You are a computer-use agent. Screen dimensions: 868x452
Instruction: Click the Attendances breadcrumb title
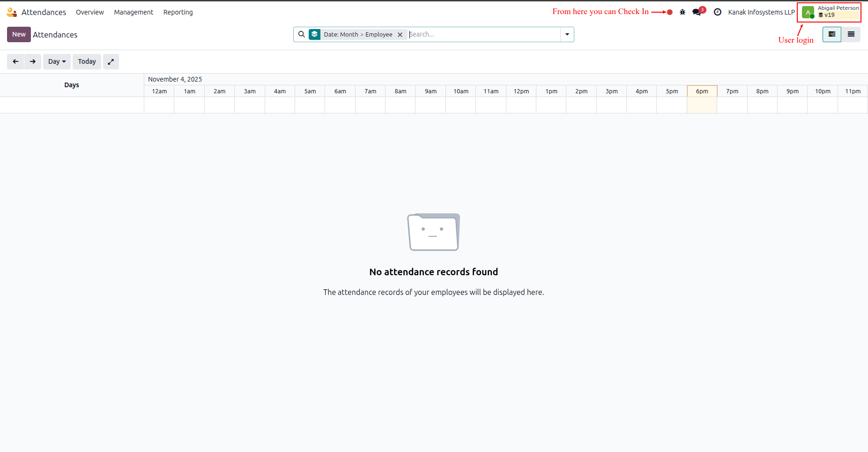[x=55, y=35]
